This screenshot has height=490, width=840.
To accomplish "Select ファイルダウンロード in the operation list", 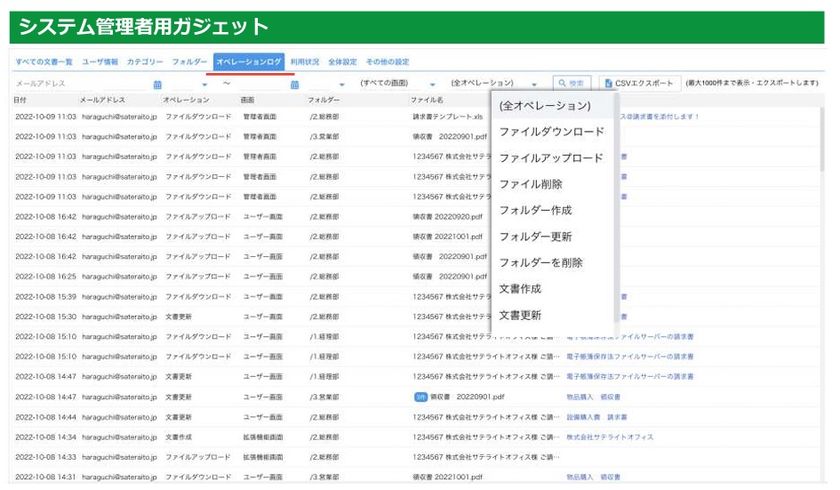I will 552,132.
